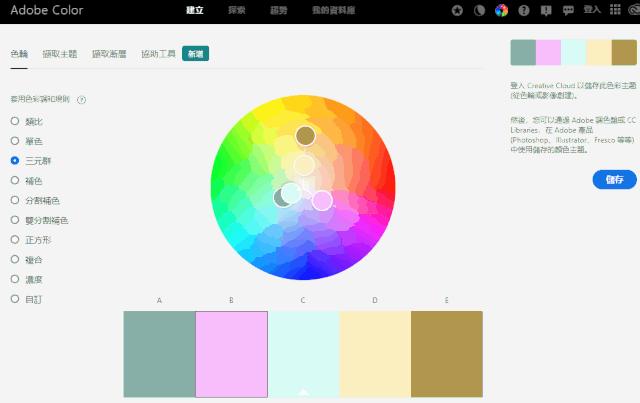This screenshot has width=640, height=403.
Task: Open the chat speech bubble icon
Action: tap(568, 11)
